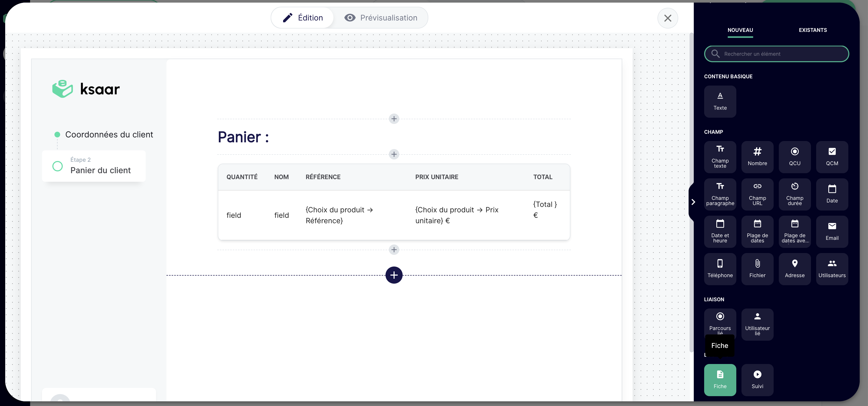The width and height of the screenshot is (868, 406).
Task: Add a Champ URL field
Action: tap(757, 194)
